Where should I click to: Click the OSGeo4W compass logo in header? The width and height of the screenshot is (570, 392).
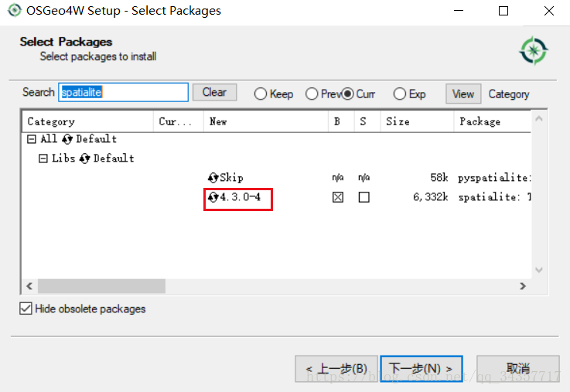[x=534, y=50]
